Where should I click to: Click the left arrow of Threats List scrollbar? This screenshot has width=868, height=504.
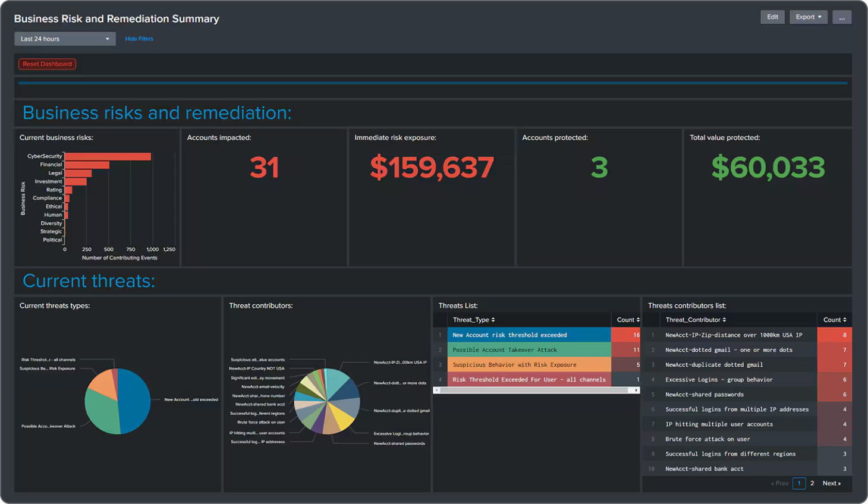click(x=436, y=390)
